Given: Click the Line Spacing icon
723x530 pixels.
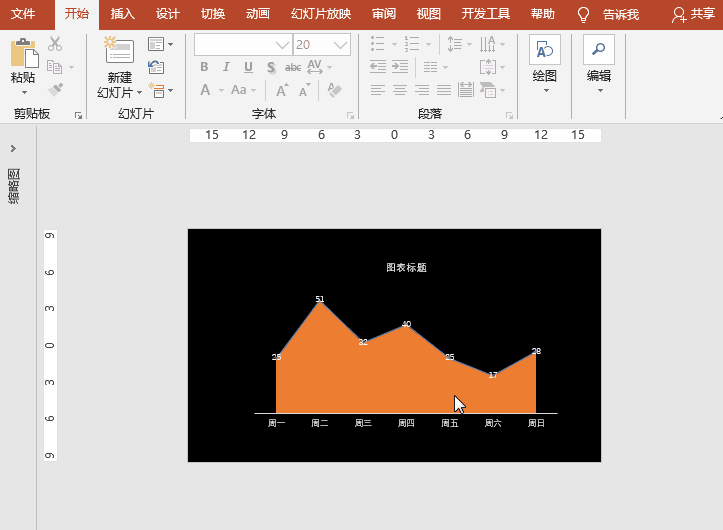Looking at the screenshot, I should 455,44.
